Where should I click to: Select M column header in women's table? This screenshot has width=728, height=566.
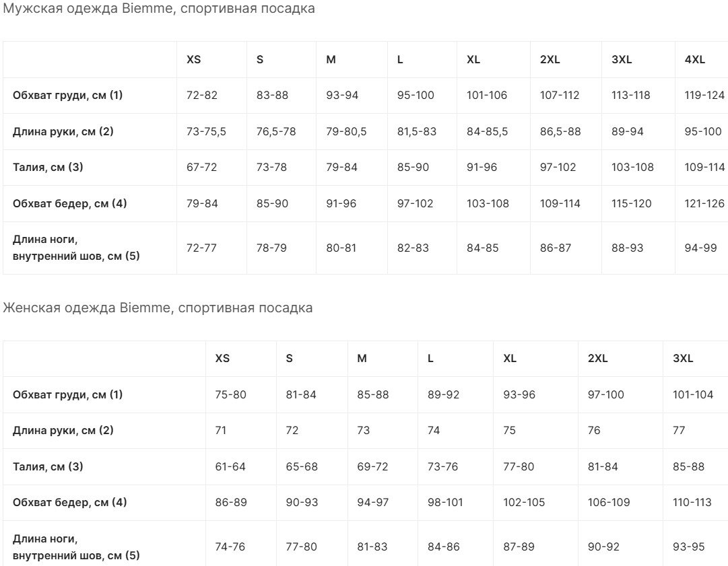pos(362,358)
